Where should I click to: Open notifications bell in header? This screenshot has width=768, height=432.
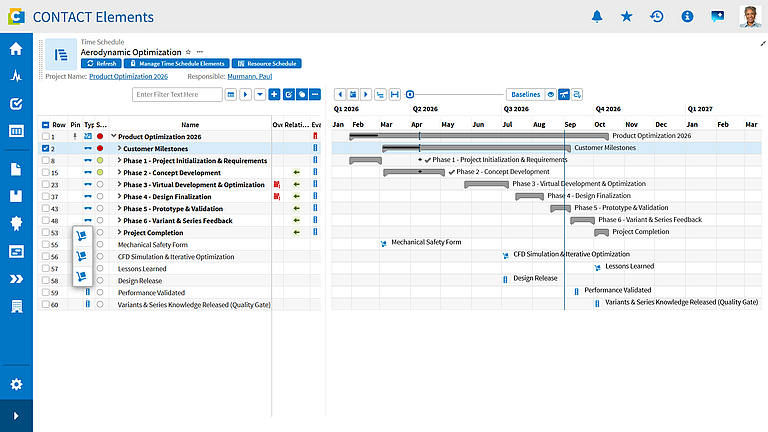597,17
